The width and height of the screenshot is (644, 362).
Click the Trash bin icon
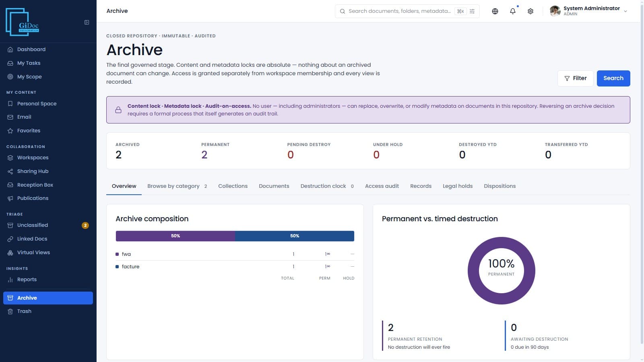(10, 311)
